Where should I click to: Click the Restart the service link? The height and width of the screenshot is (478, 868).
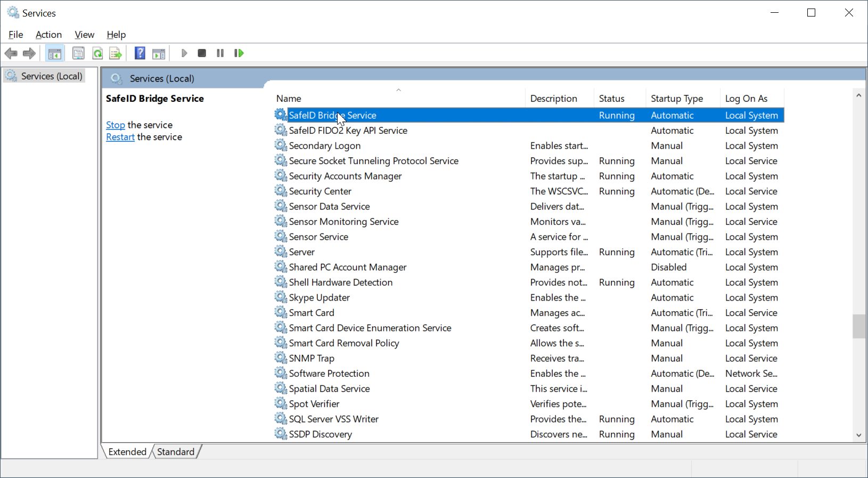[x=120, y=137]
